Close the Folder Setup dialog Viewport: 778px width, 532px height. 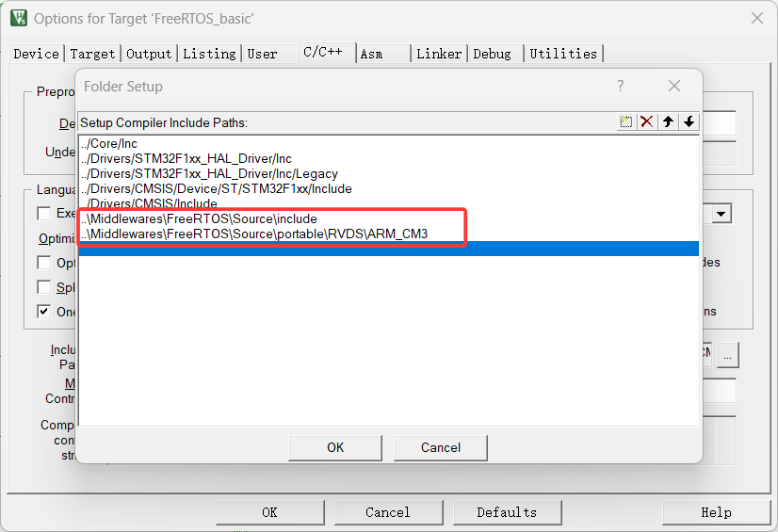tap(673, 86)
